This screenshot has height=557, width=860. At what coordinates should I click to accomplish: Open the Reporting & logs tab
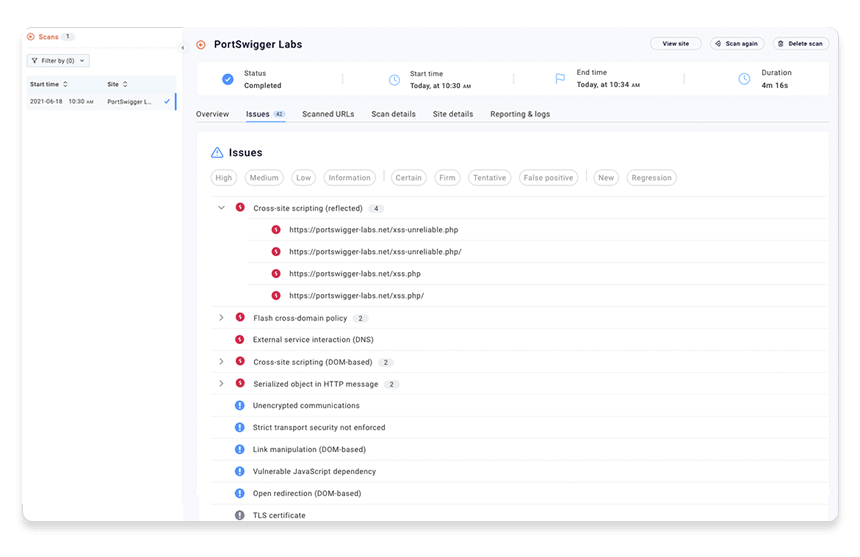519,114
